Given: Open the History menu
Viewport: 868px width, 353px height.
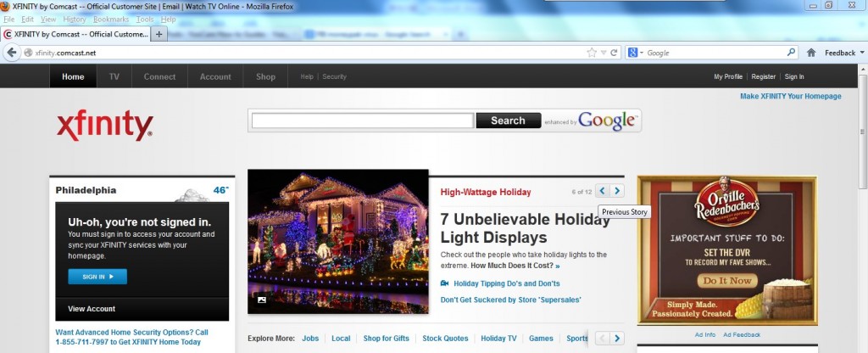Looking at the screenshot, I should coord(75,20).
